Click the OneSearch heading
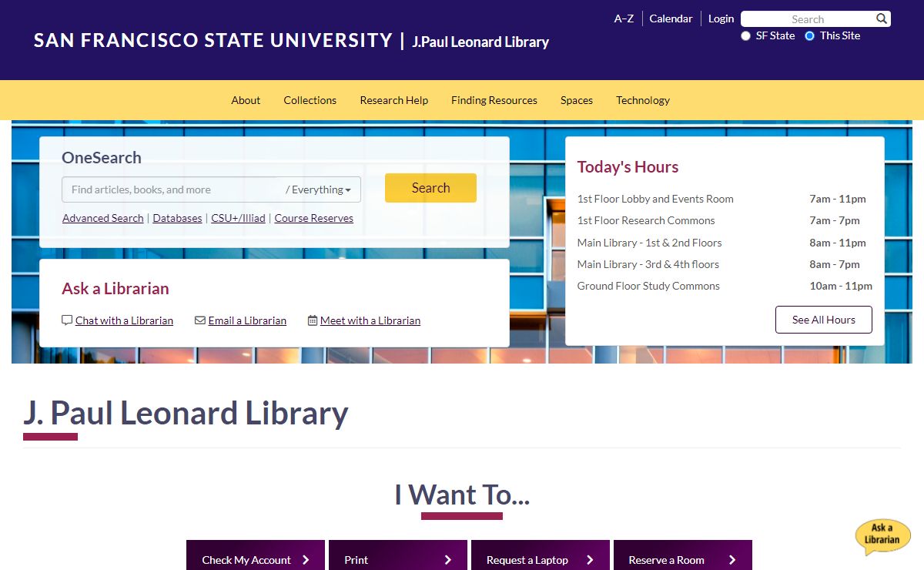 click(102, 158)
